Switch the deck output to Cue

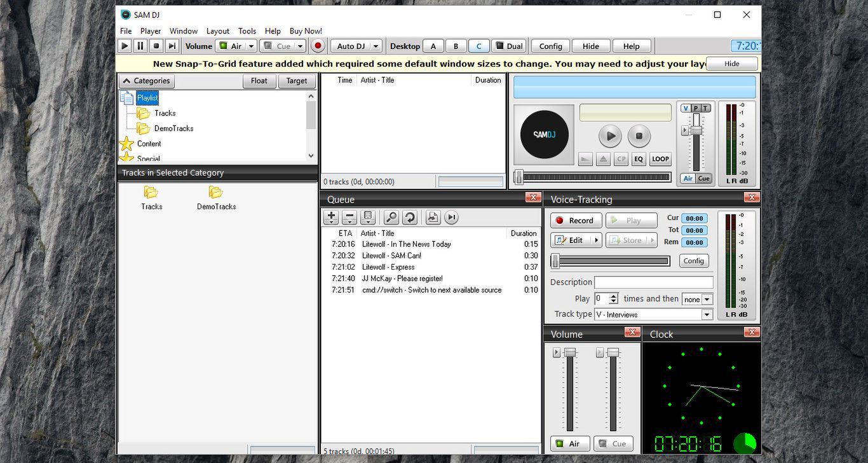tap(703, 179)
